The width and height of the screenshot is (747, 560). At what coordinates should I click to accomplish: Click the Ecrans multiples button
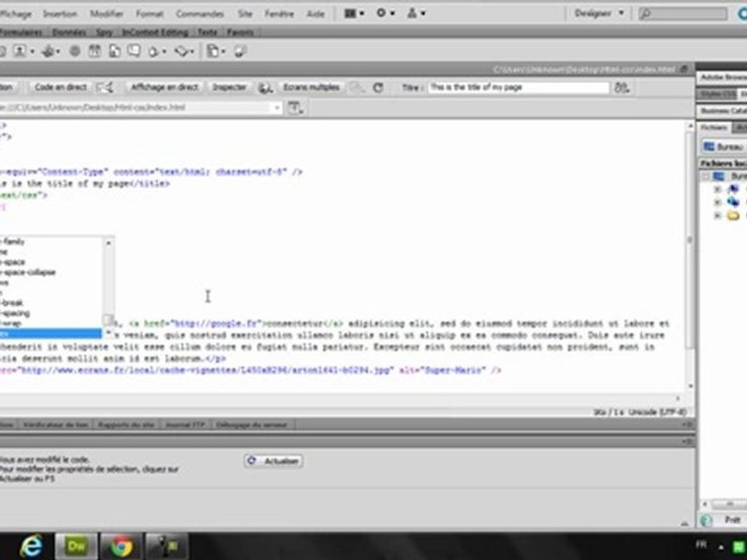coord(311,87)
